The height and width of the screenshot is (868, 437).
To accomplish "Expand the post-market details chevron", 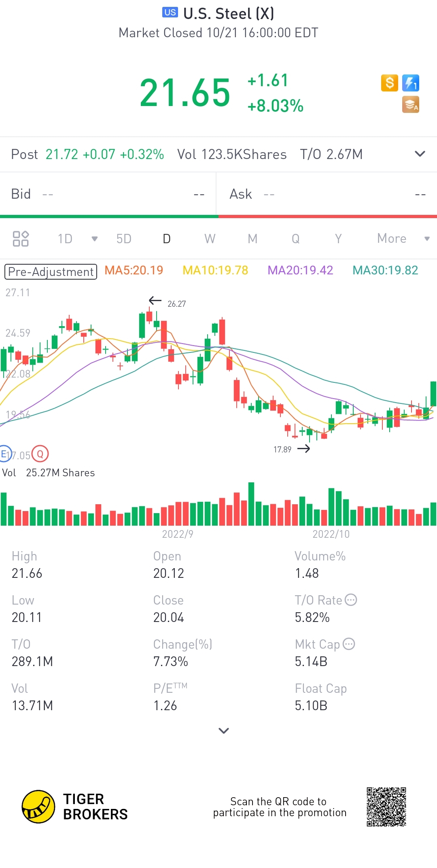I will click(420, 154).
